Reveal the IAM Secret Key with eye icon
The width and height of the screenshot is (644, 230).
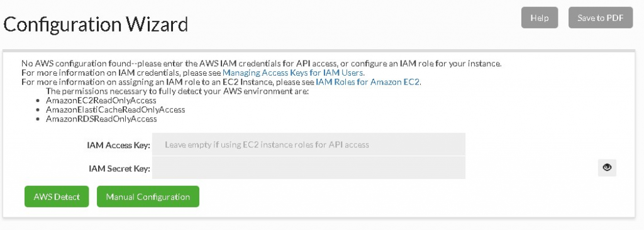[607, 168]
